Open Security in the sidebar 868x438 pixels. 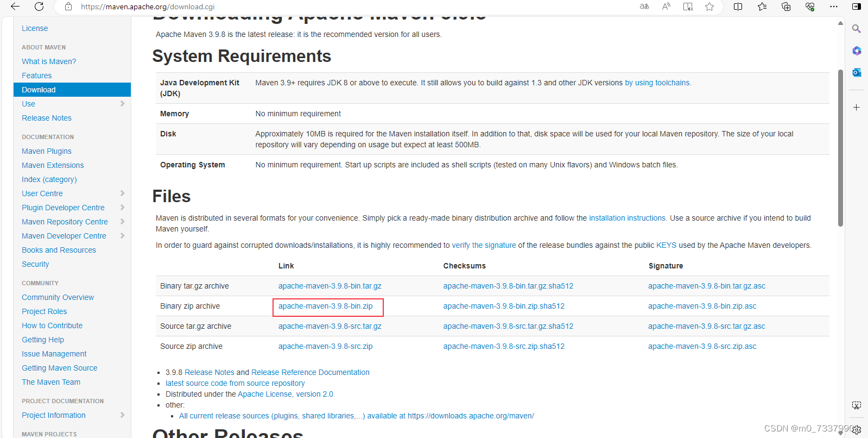[35, 264]
